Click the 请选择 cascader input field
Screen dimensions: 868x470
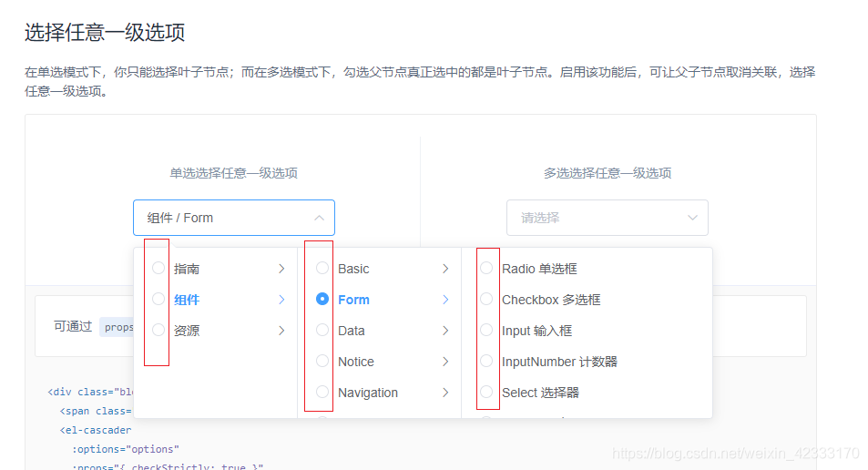(608, 218)
